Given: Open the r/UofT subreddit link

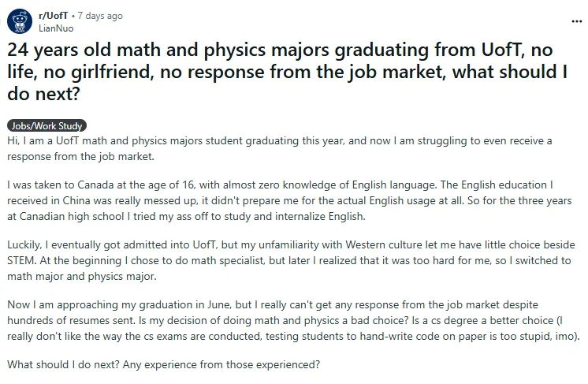Looking at the screenshot, I should pyautogui.click(x=52, y=16).
